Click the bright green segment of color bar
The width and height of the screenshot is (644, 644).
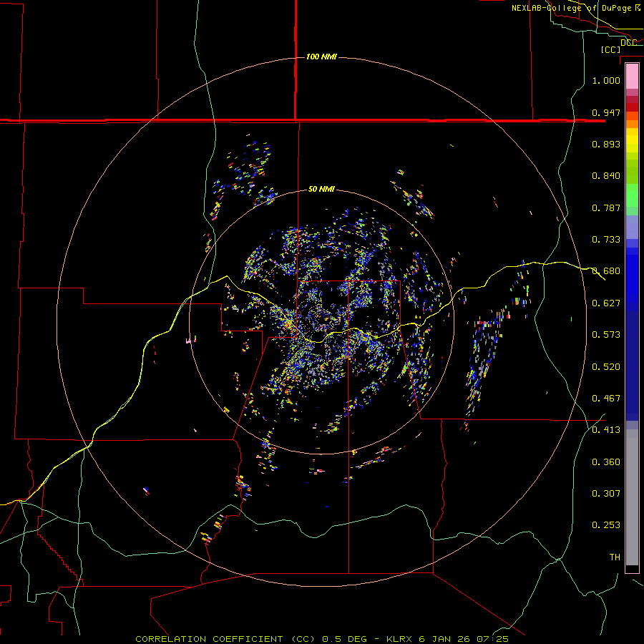[632, 195]
